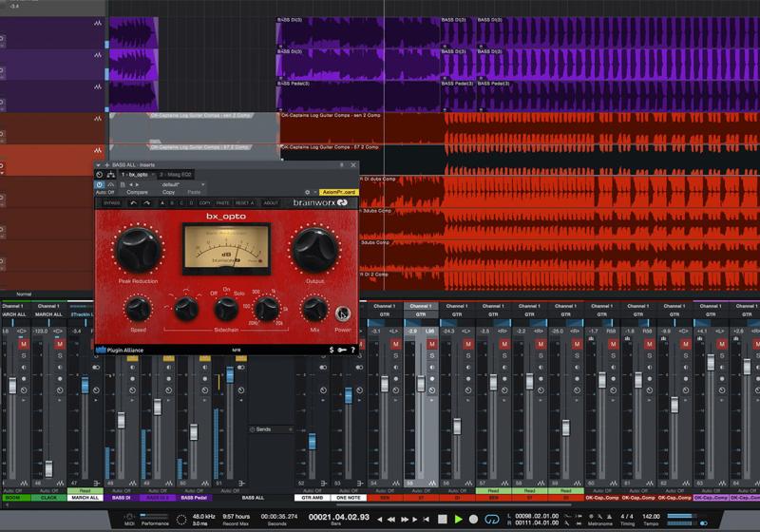
Task: Open plugin routing icon in inserts header
Action: coord(111,175)
